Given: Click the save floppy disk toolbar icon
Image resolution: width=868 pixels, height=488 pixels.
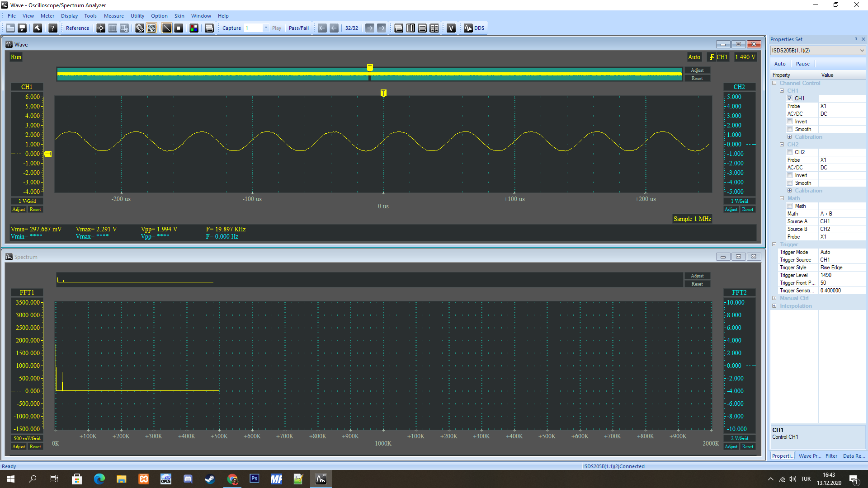Looking at the screenshot, I should point(22,28).
